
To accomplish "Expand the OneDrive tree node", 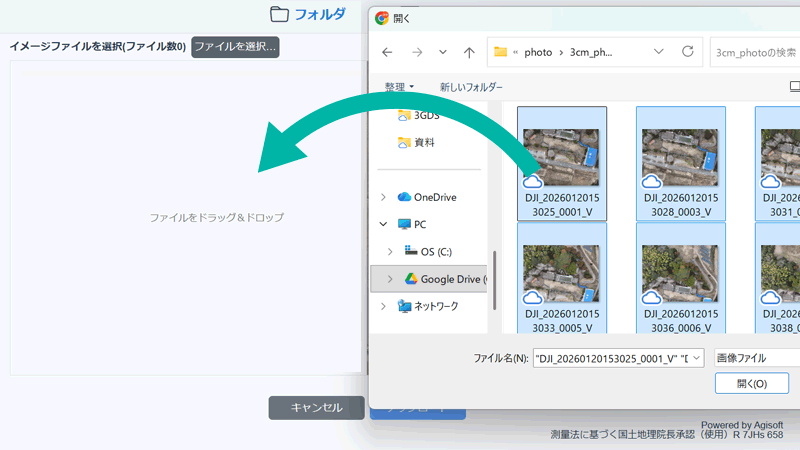I will click(x=383, y=197).
